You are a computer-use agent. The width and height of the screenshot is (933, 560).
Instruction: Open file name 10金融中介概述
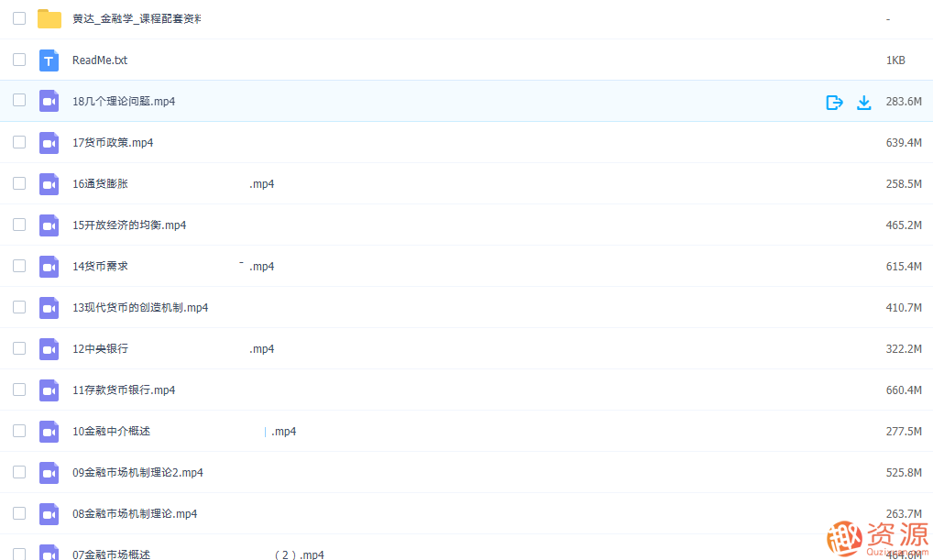pyautogui.click(x=111, y=432)
